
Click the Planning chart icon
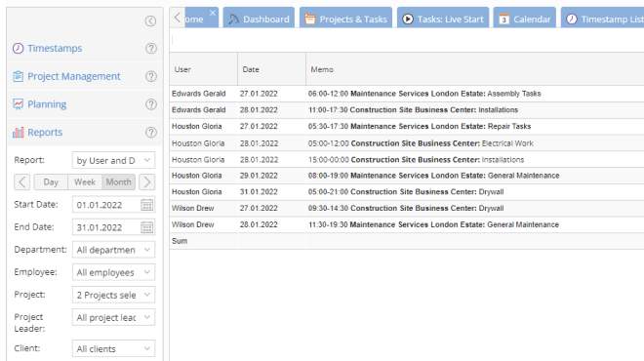19,104
